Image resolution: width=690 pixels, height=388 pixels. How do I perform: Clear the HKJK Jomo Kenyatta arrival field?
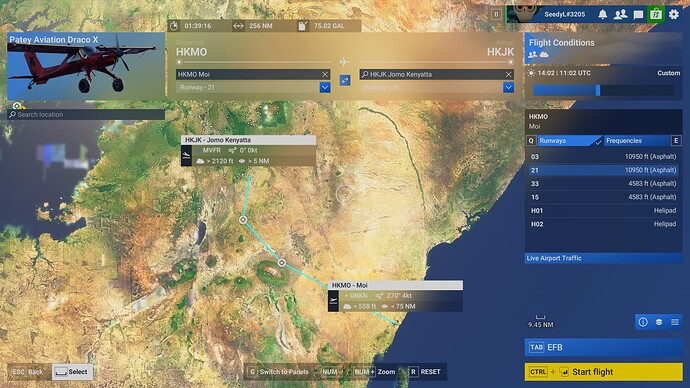(508, 74)
